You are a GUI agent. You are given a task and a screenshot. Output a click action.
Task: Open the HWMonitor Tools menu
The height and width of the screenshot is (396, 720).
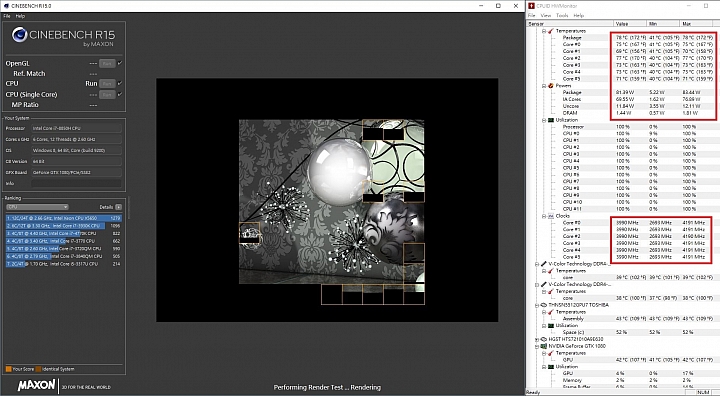pos(562,16)
